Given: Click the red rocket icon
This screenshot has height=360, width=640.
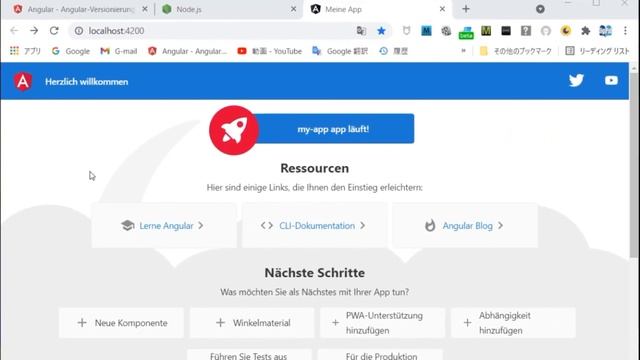Looking at the screenshot, I should tap(234, 130).
